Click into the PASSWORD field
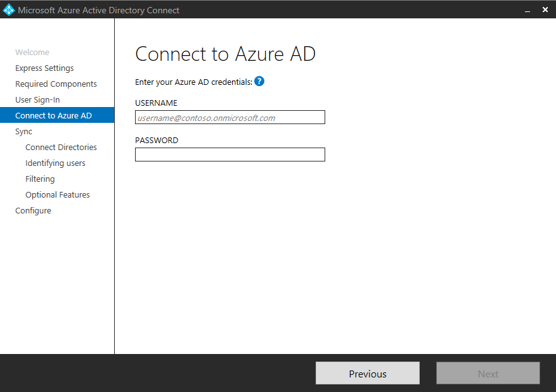The image size is (556, 392). [230, 155]
